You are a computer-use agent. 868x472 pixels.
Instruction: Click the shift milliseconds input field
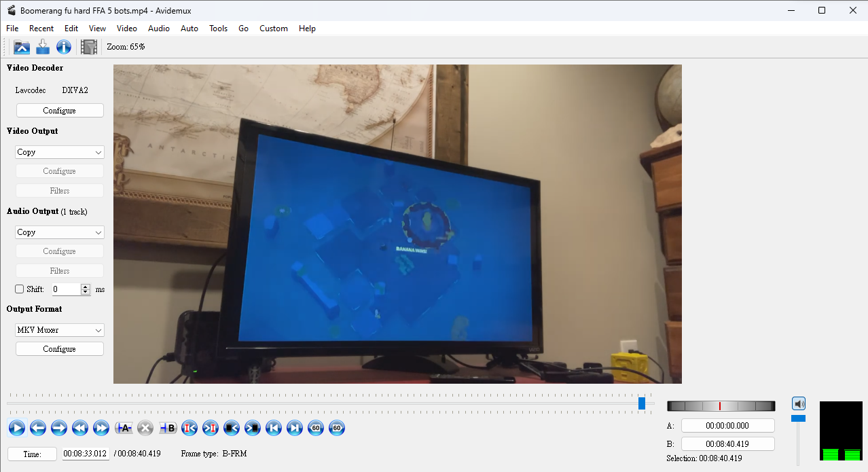click(67, 289)
